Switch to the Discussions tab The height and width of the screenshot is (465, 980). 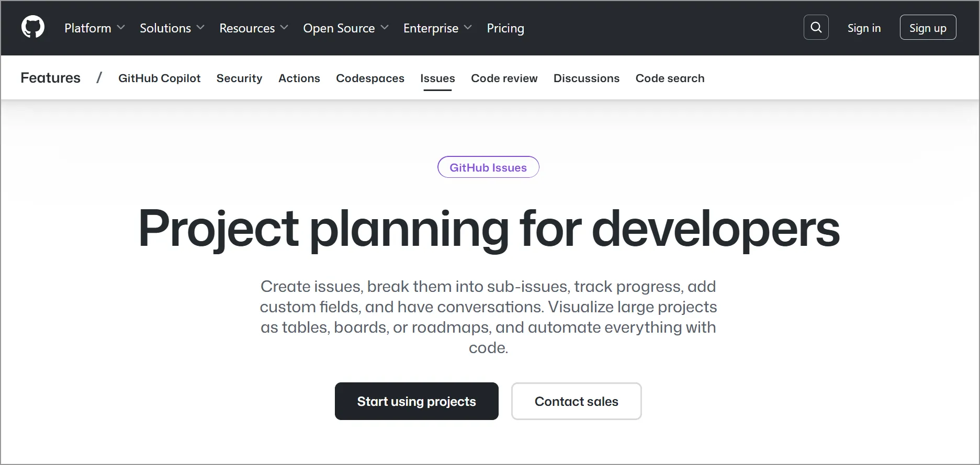click(x=586, y=78)
